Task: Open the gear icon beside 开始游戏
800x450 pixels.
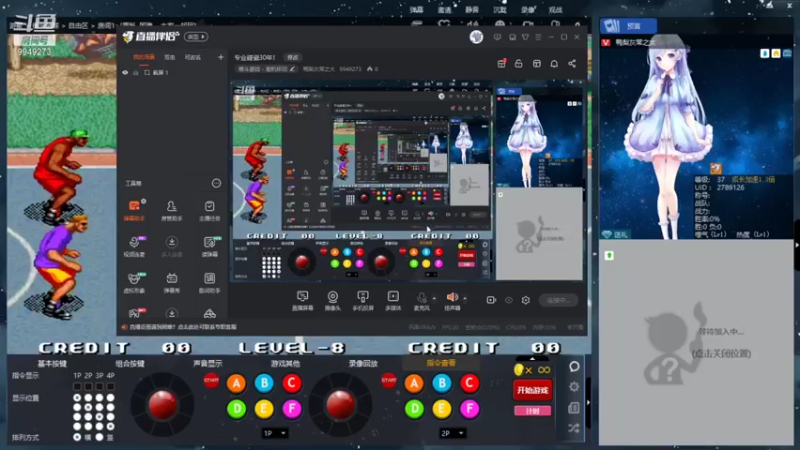Action: (x=574, y=387)
